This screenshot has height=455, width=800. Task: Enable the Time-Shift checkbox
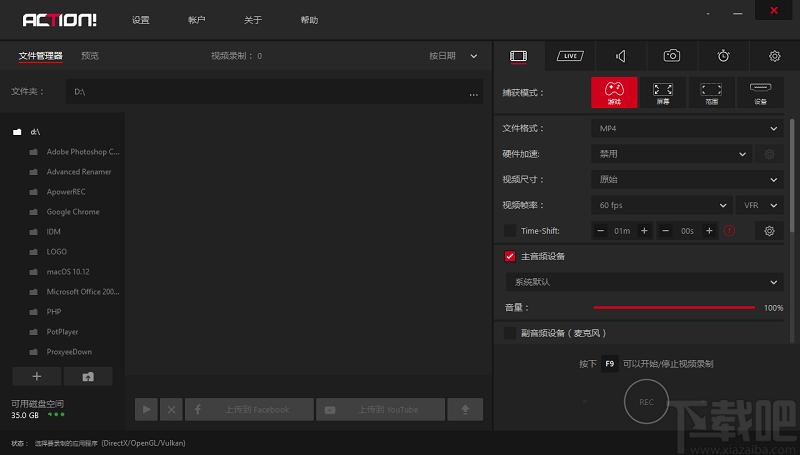[510, 231]
